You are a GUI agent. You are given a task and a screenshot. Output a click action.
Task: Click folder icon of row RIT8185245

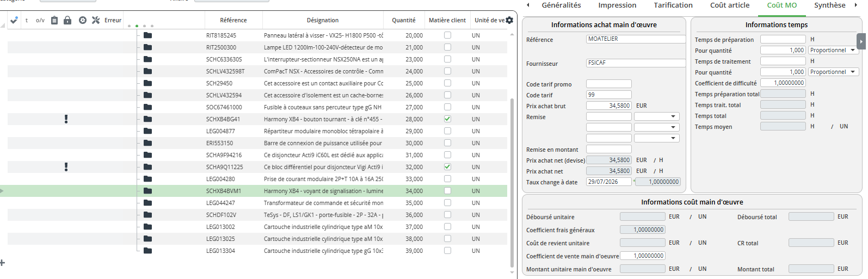pyautogui.click(x=147, y=35)
